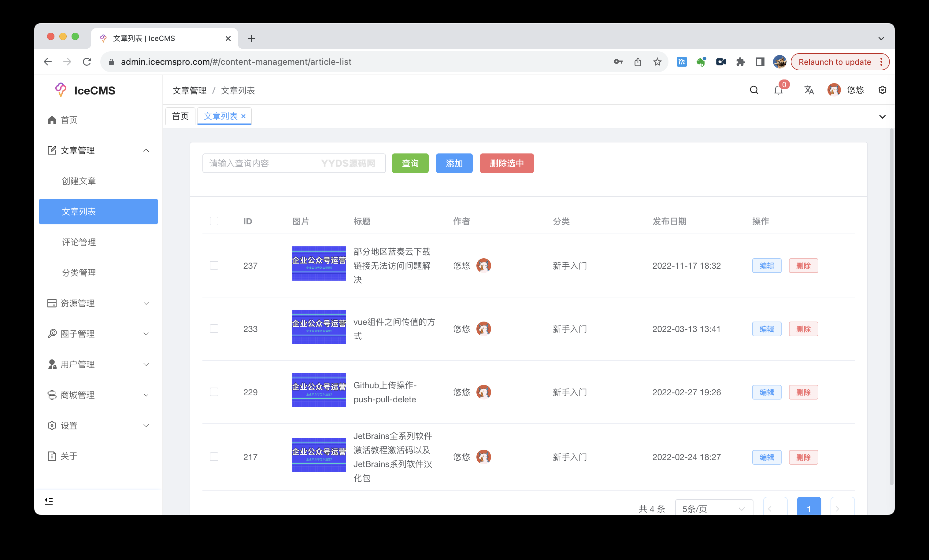Click the 资源管理 resource management icon
The width and height of the screenshot is (929, 560).
[x=52, y=303]
